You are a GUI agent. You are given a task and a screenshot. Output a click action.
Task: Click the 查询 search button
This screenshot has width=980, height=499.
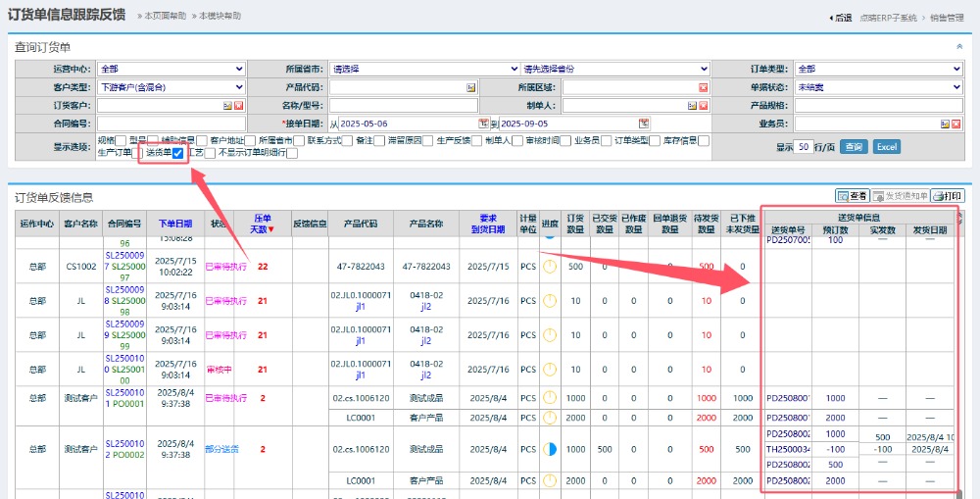(x=854, y=147)
